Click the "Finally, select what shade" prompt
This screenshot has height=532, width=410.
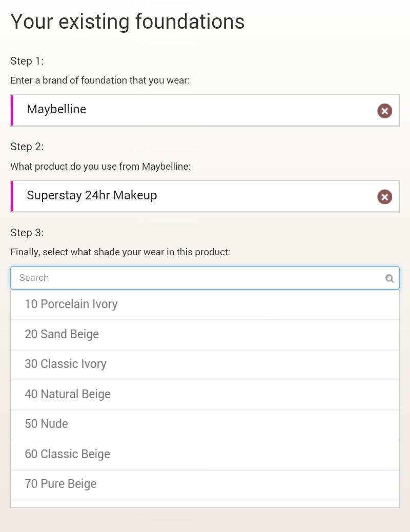pyautogui.click(x=120, y=252)
